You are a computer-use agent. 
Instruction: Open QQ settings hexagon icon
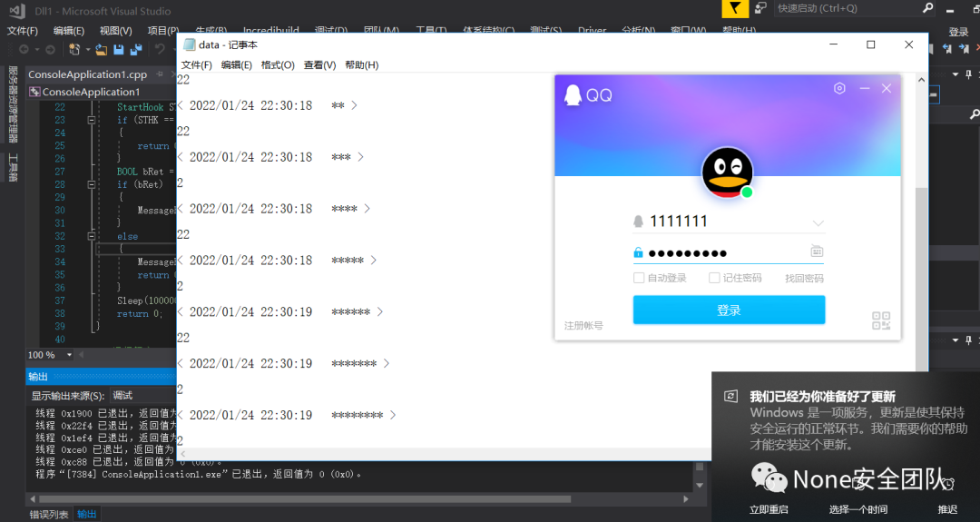(839, 88)
